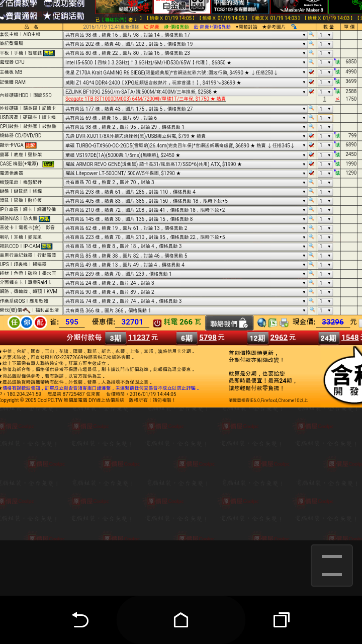Viewport: 362px width, 644px height.
Task: Click the TCS2109 多媒體喇叭 banner
Action: pos(240,7)
